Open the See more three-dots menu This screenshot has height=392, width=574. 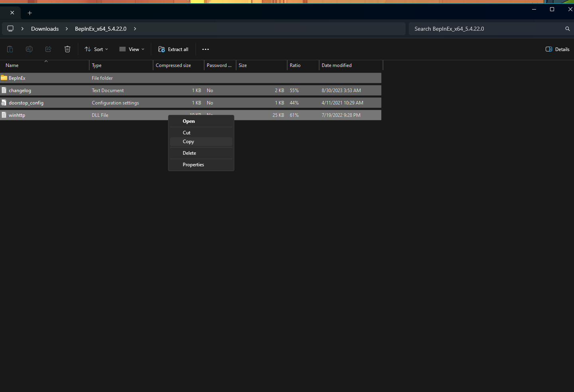[x=206, y=49]
